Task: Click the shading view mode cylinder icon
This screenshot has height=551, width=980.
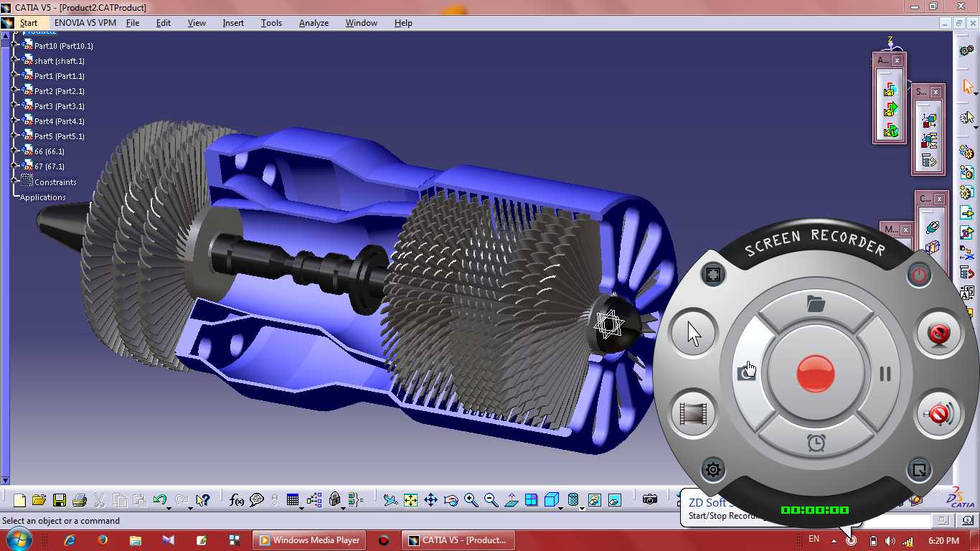Action: 573,500
